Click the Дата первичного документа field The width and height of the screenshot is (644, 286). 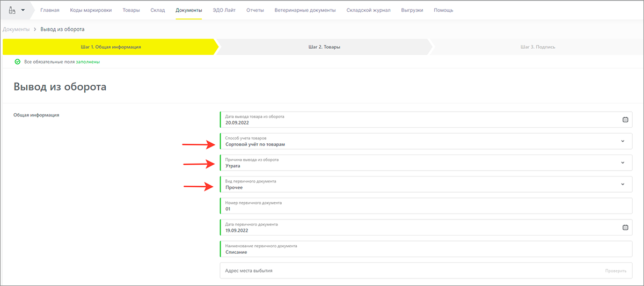tap(426, 228)
